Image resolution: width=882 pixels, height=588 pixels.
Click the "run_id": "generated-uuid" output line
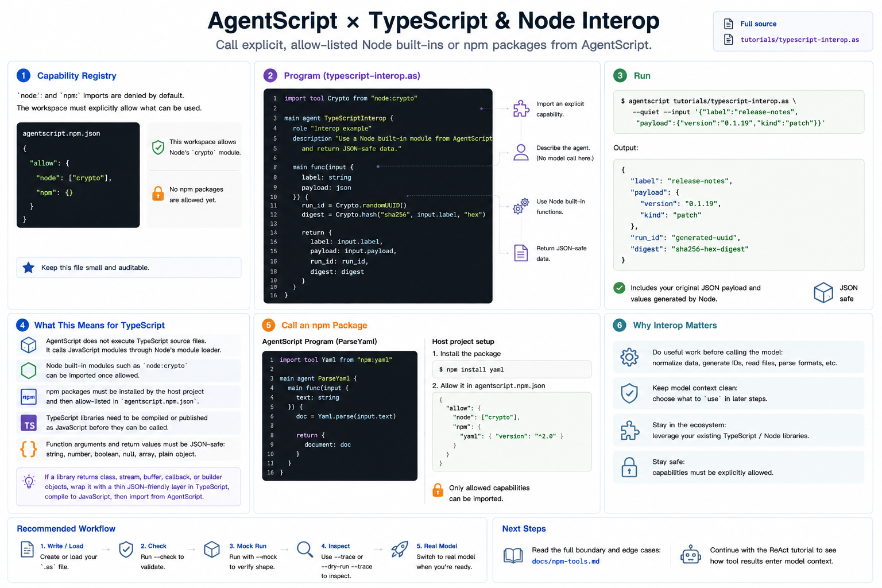click(685, 238)
